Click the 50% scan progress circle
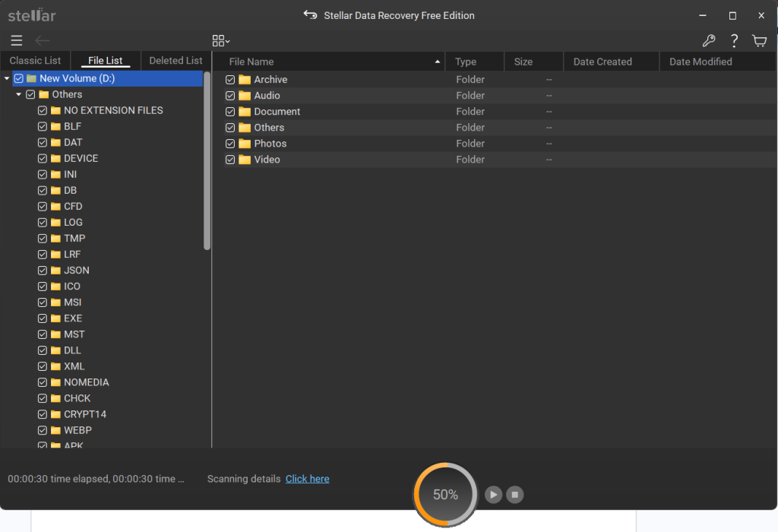 445,494
